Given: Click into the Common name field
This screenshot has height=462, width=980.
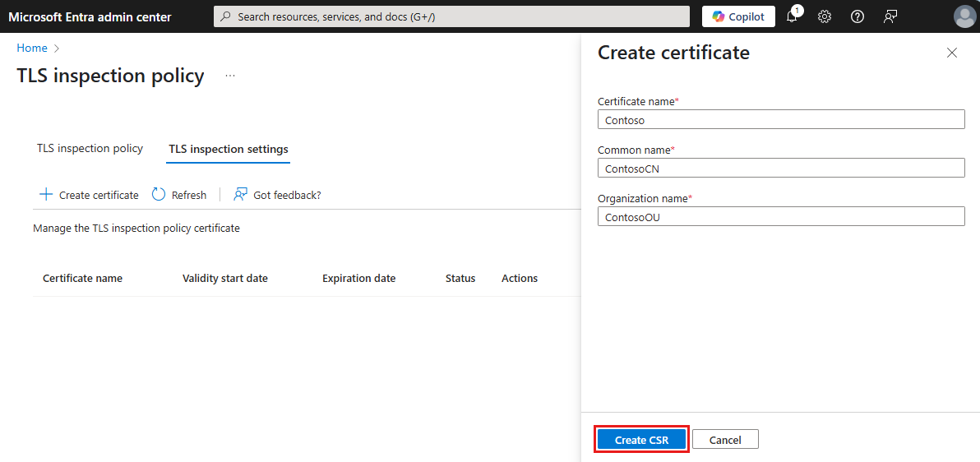Looking at the screenshot, I should pos(780,169).
